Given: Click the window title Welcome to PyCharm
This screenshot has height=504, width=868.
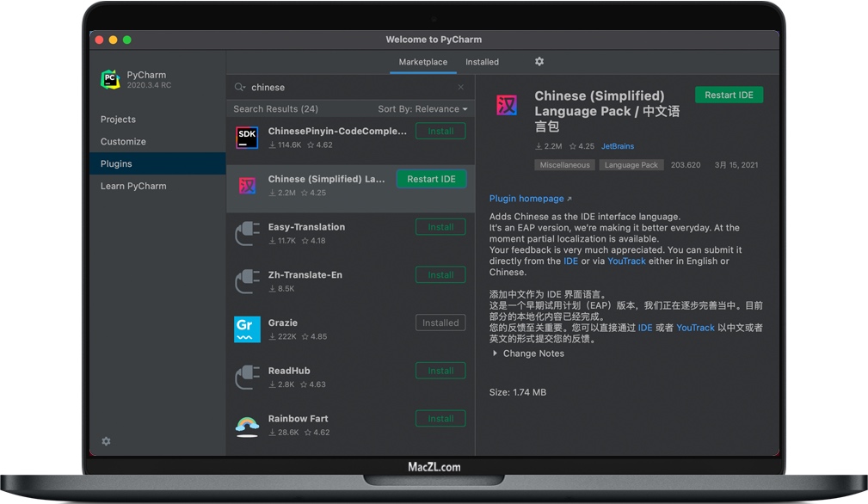Looking at the screenshot, I should pos(434,40).
